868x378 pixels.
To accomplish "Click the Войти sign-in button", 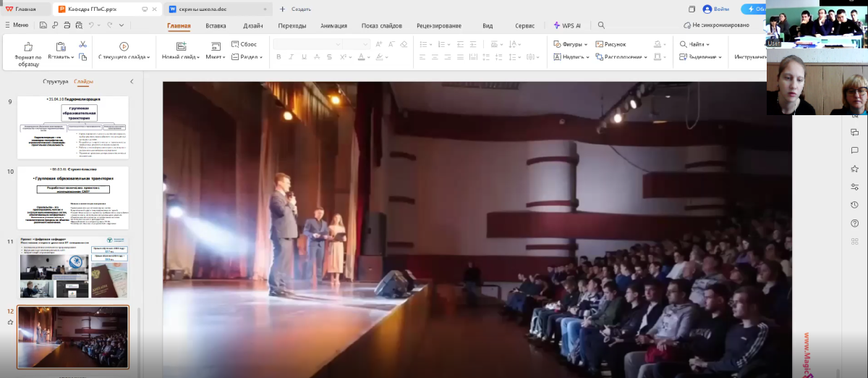I will coord(716,9).
